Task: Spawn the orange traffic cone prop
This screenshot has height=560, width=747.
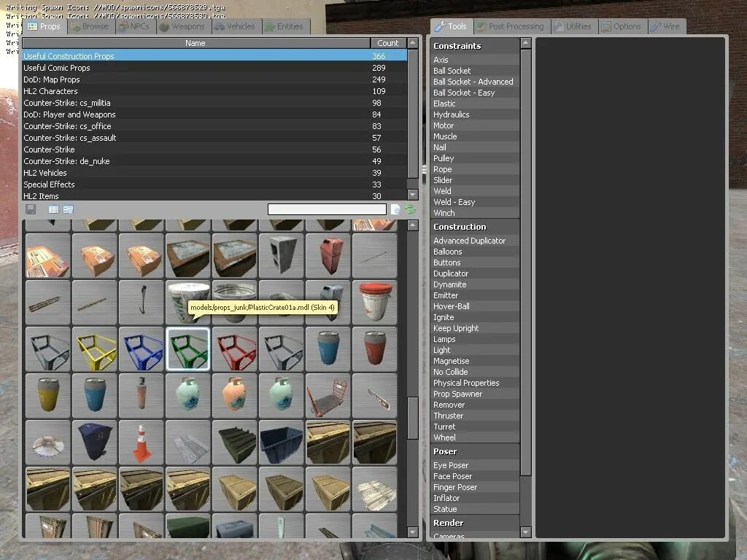Action: coord(142,443)
